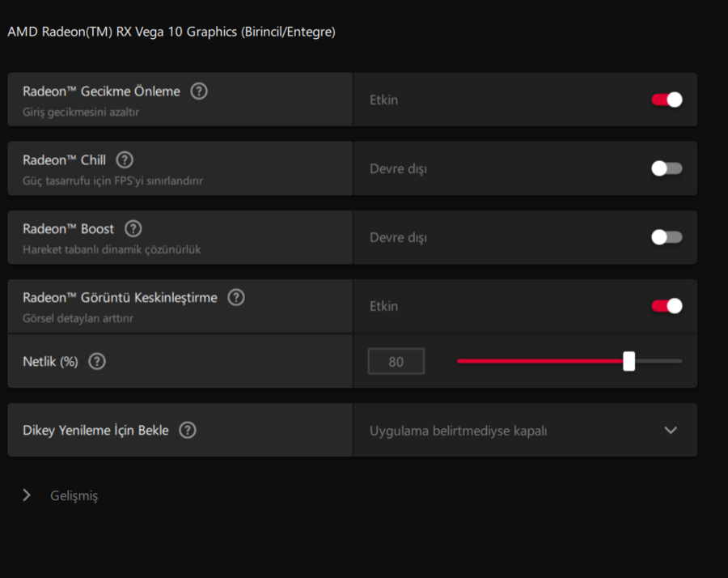Click the Netlik (%) help icon
The image size is (728, 578).
[x=97, y=361]
